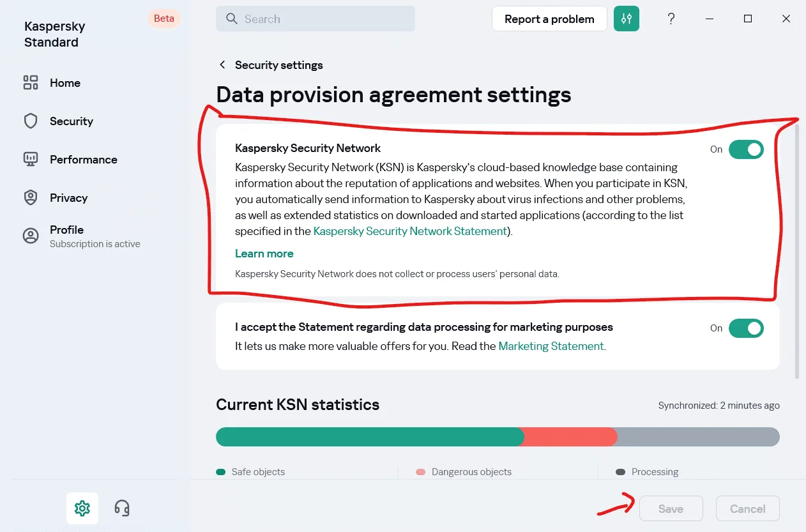This screenshot has height=532, width=806.
Task: Click the 'Kaspersky Security Network' card heading
Action: click(x=308, y=148)
